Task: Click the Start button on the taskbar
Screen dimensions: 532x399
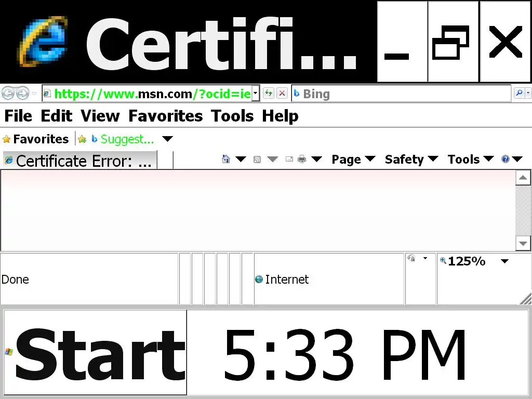Action: 96,353
